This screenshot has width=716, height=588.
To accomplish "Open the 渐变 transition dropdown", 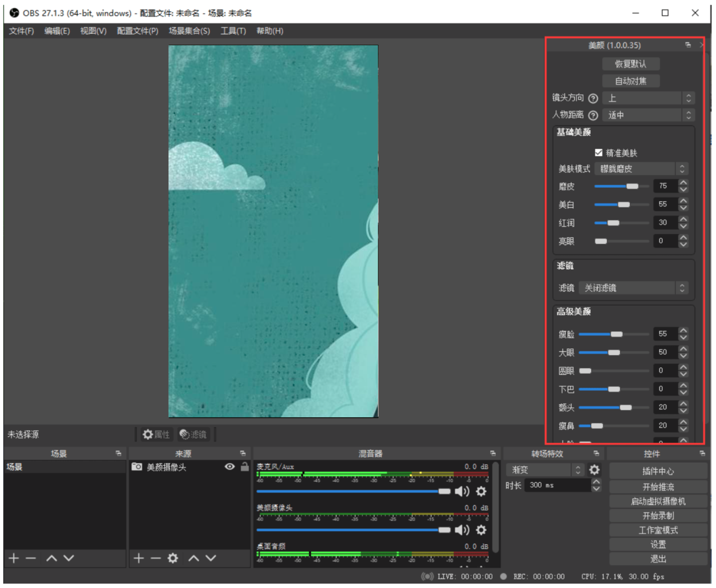I will click(x=545, y=470).
